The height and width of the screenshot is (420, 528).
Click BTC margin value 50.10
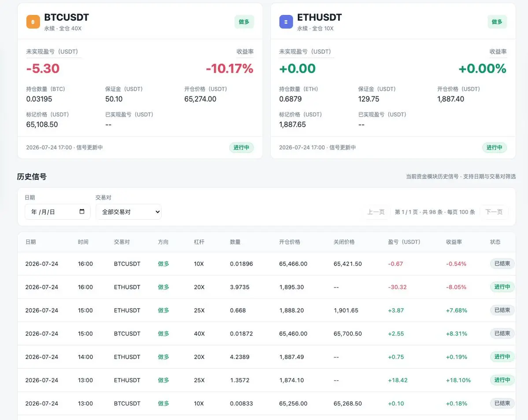pos(114,99)
